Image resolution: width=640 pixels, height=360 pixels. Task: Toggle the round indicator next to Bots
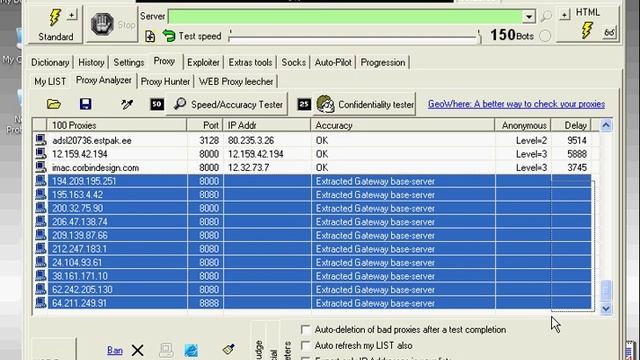click(545, 36)
